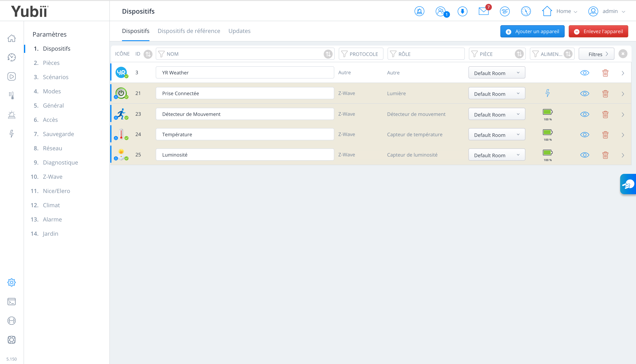The width and height of the screenshot is (636, 364).
Task: Open the home dashboard sidebar icon
Action: point(12,38)
